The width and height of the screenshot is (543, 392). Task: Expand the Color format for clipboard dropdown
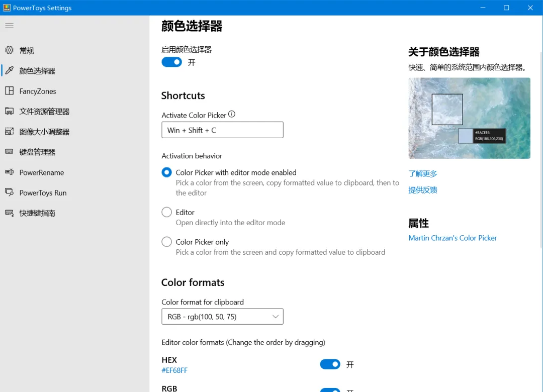click(222, 317)
